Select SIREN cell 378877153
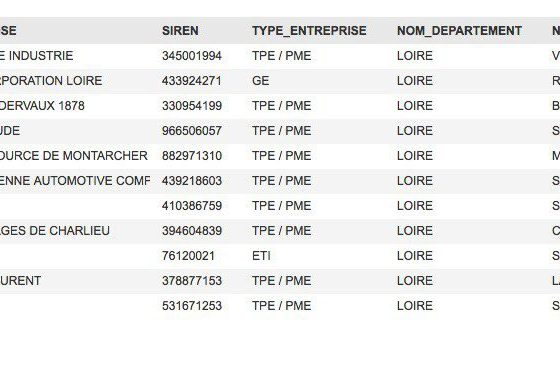 (x=192, y=281)
